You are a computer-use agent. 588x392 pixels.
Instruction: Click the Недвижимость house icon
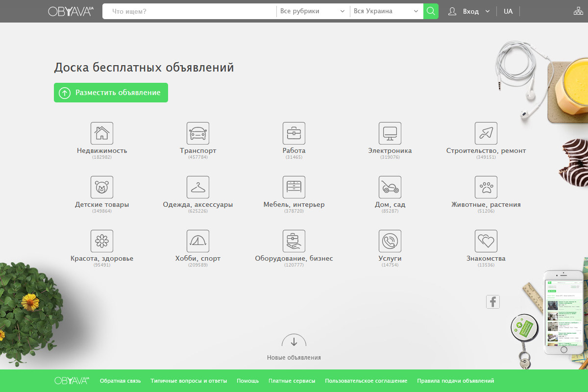pyautogui.click(x=102, y=133)
